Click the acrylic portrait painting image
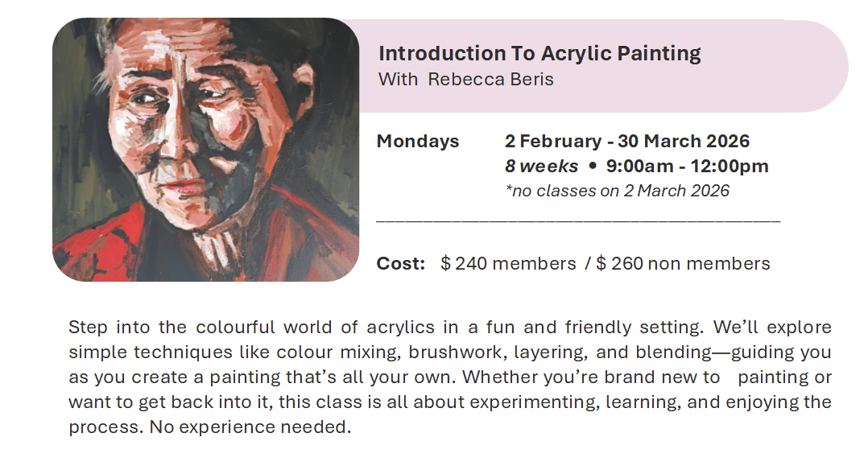The width and height of the screenshot is (868, 462). [x=205, y=150]
